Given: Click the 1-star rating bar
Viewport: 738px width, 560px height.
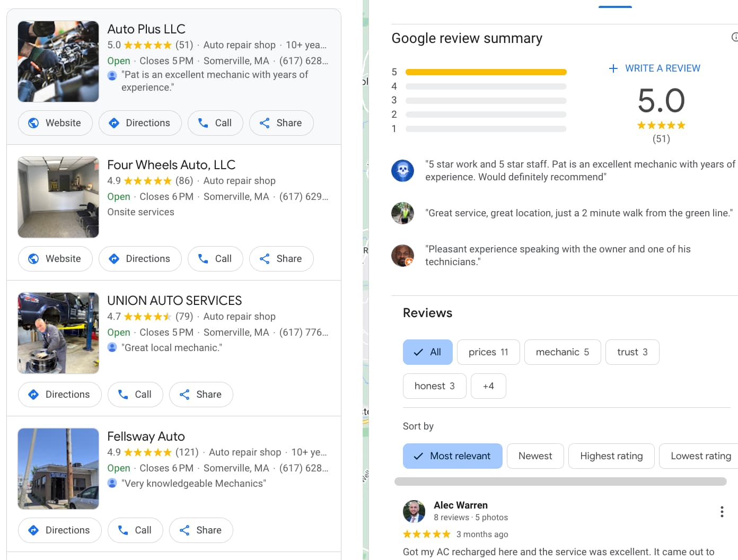Looking at the screenshot, I should (x=486, y=129).
